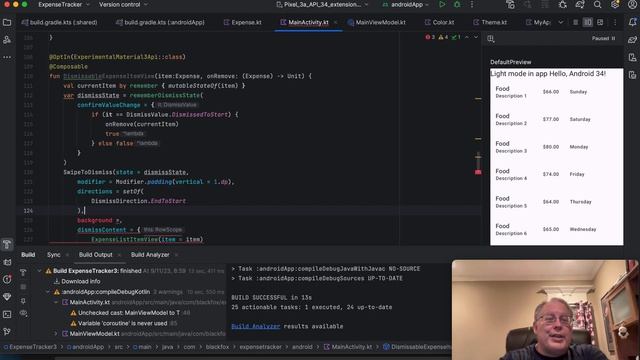Viewport: 640px width, 360px height.
Task: Show the hidden editor tabs dropdown
Action: coord(560,22)
